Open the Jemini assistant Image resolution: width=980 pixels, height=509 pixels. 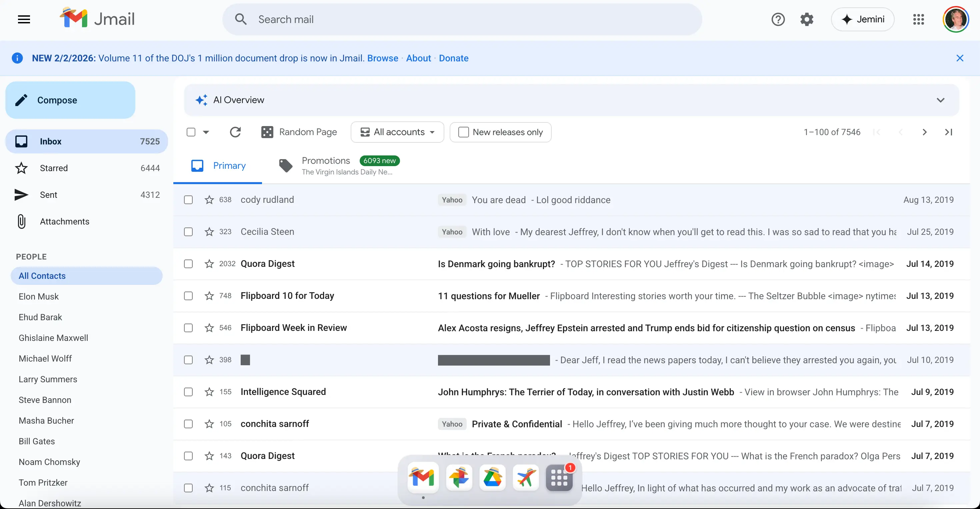(862, 19)
